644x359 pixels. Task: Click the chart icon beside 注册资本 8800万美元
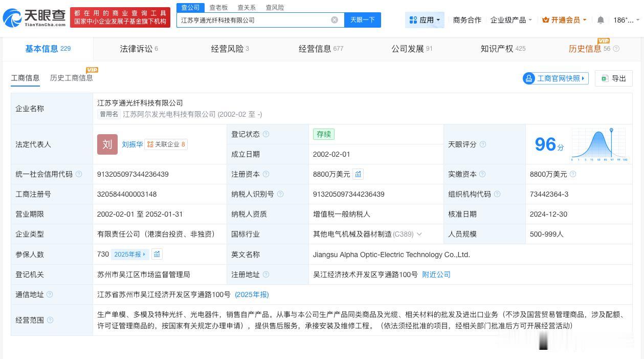[x=358, y=174]
